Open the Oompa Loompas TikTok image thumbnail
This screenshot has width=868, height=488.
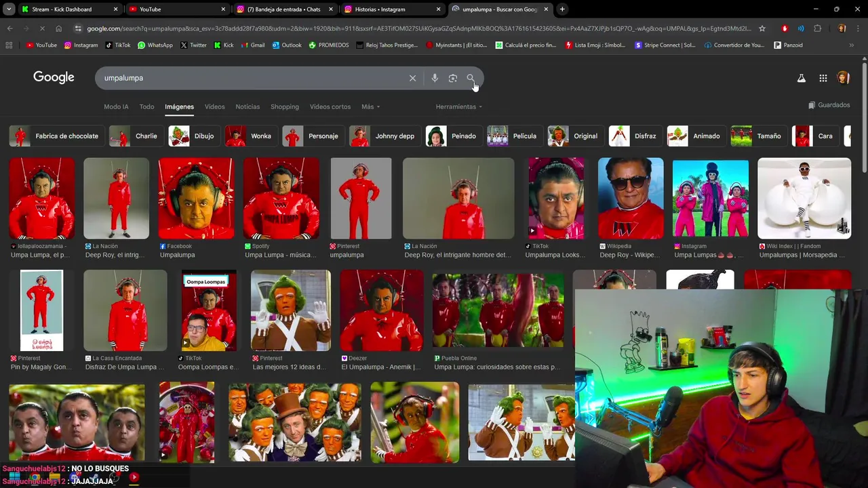[x=209, y=310]
